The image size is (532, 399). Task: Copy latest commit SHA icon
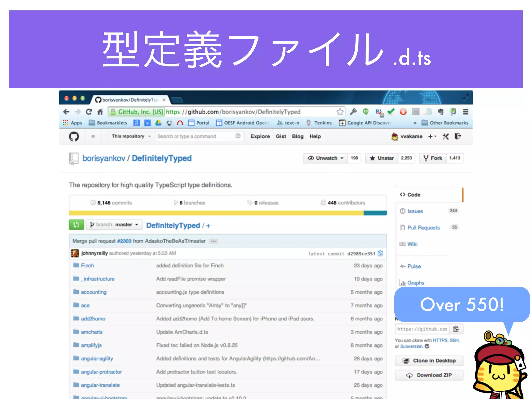pos(381,253)
